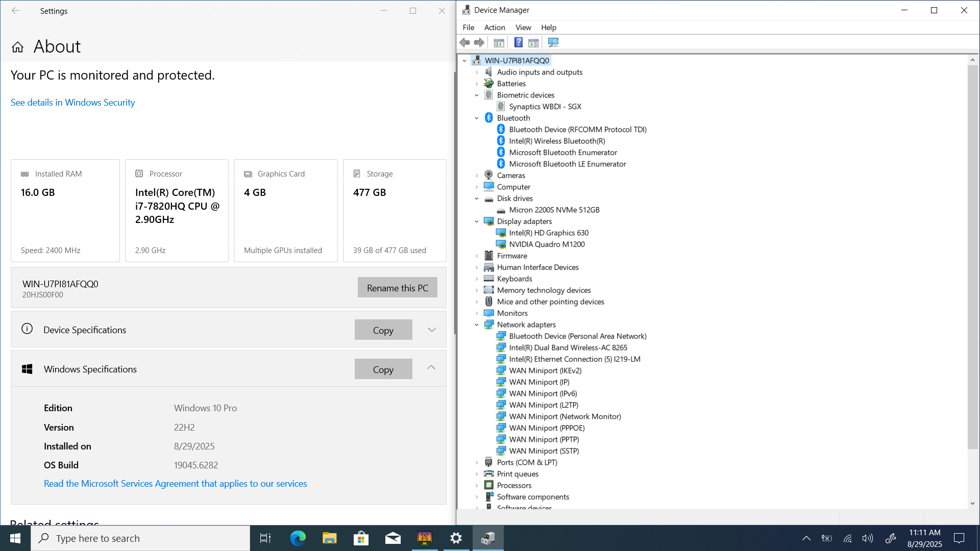Image resolution: width=980 pixels, height=551 pixels.
Task: Select Intel(R) HD Graphics 630 adapter
Action: [549, 233]
